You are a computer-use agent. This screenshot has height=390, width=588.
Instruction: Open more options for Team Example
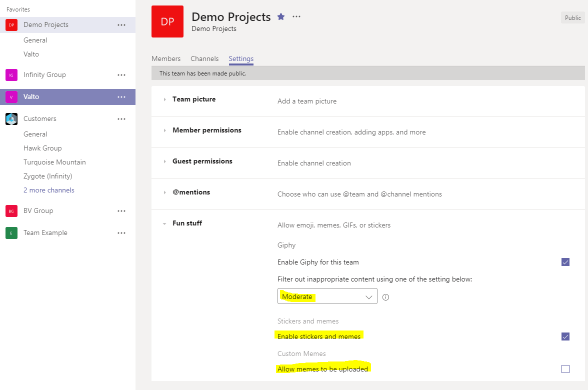(x=121, y=233)
